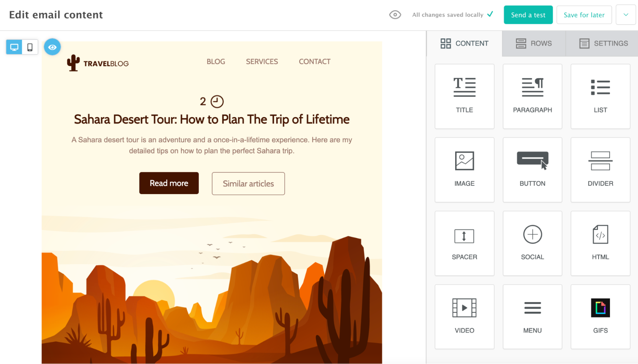The width and height of the screenshot is (638, 364).
Task: Select the Social content block
Action: 532,242
